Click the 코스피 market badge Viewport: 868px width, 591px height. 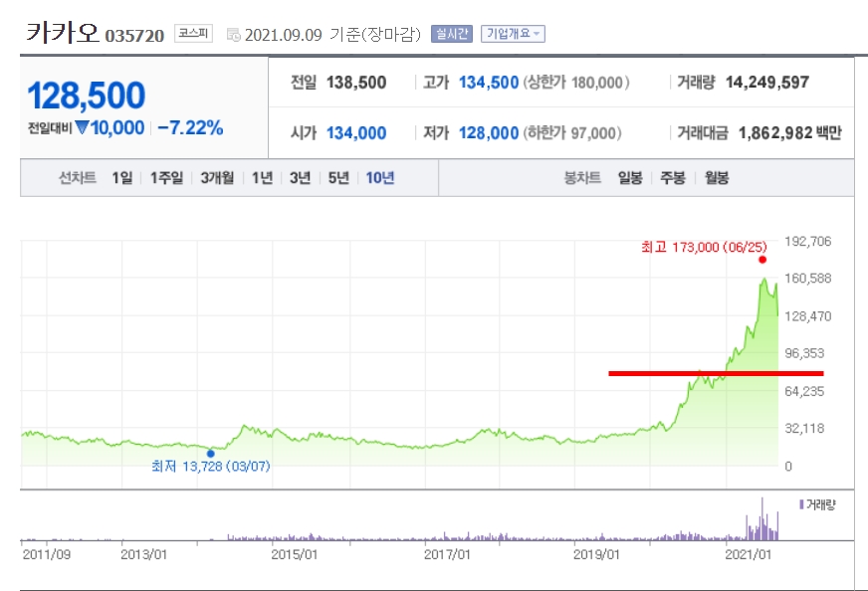(193, 33)
